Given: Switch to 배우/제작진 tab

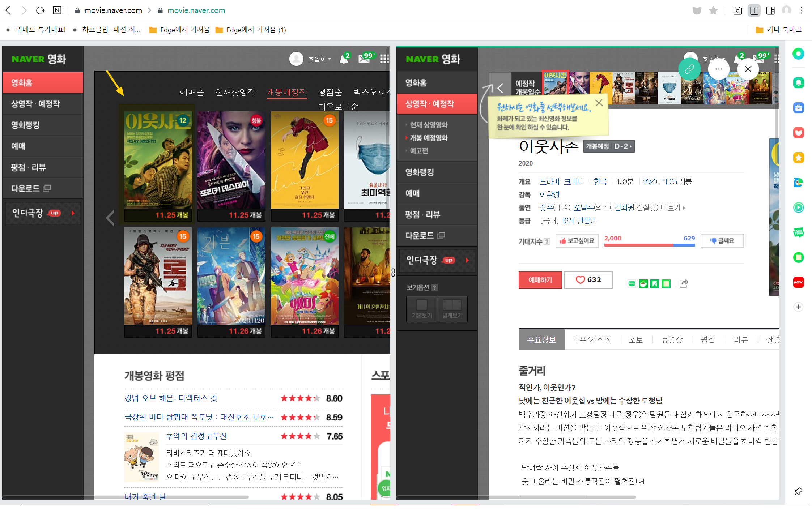Looking at the screenshot, I should (x=591, y=339).
